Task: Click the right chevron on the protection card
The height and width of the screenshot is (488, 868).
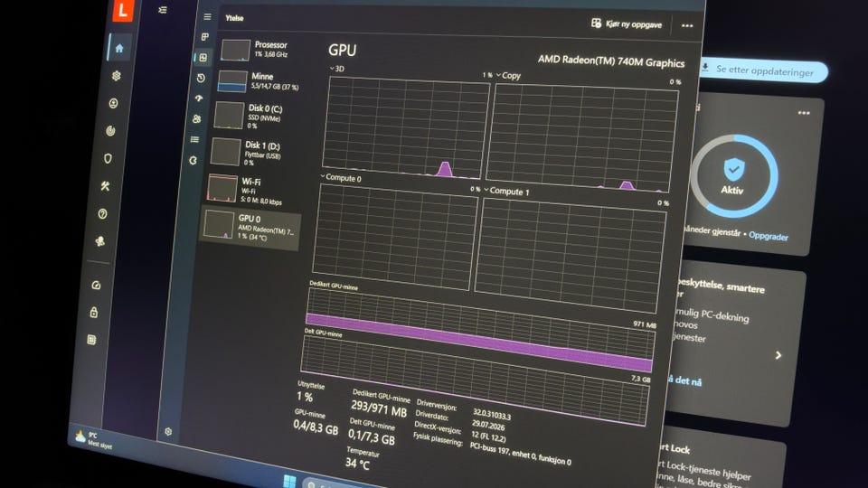Action: (x=778, y=355)
